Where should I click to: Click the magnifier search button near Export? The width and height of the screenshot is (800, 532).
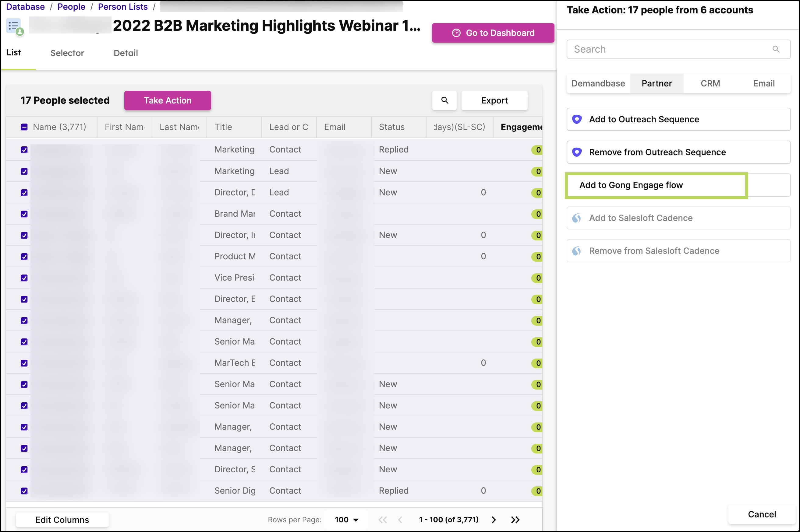coord(444,100)
